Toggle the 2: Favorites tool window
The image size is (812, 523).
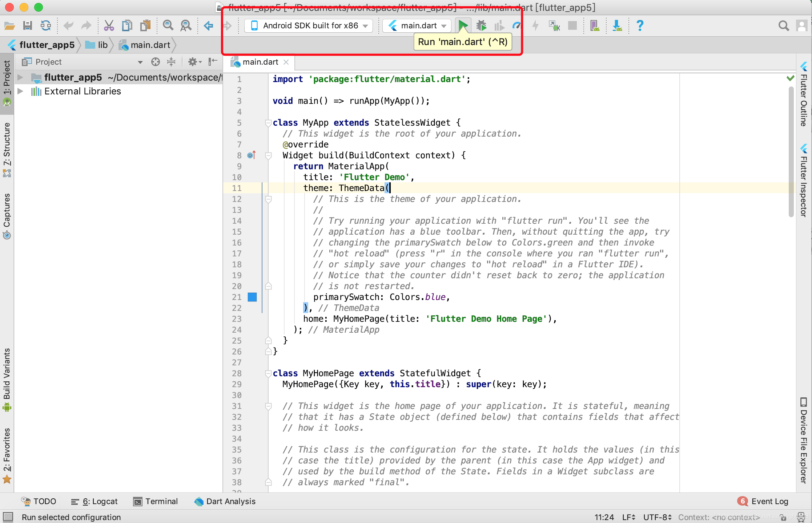[x=7, y=455]
